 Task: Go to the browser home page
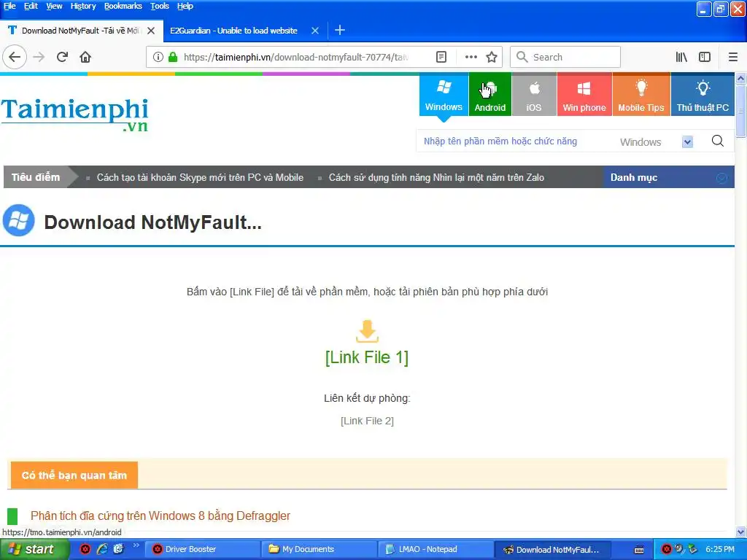click(85, 57)
